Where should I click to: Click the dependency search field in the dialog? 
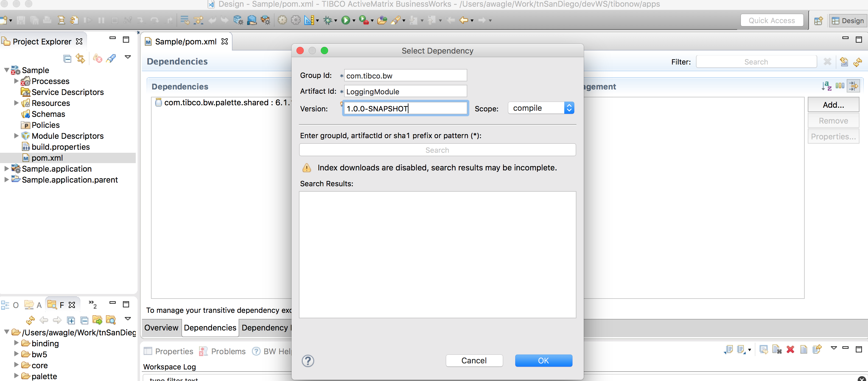(437, 150)
